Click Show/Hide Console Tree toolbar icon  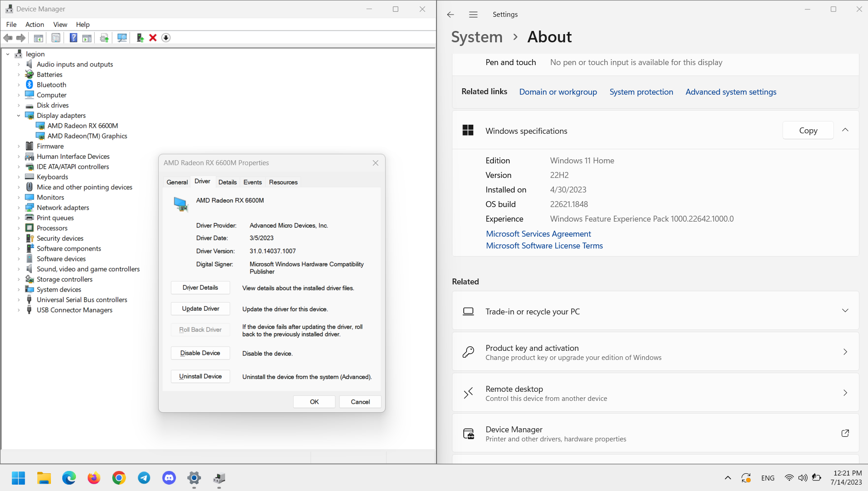[x=39, y=38]
